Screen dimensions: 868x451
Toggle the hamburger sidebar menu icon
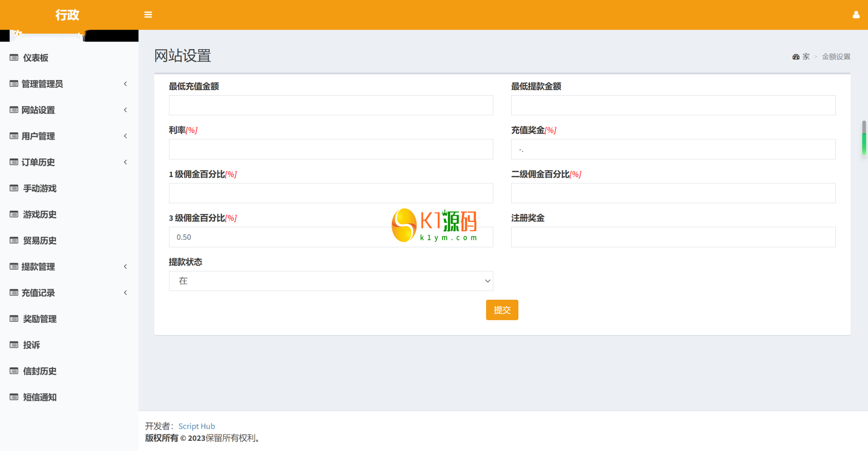tap(148, 15)
